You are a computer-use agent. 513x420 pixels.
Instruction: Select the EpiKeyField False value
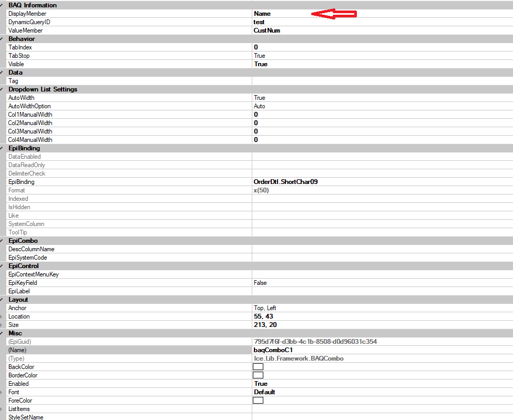[260, 283]
